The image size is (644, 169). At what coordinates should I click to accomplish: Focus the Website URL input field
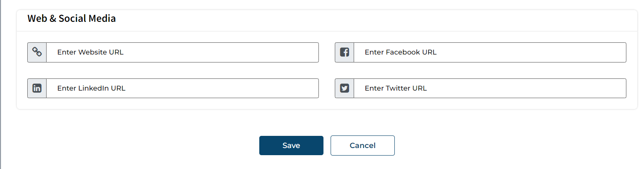click(x=183, y=52)
